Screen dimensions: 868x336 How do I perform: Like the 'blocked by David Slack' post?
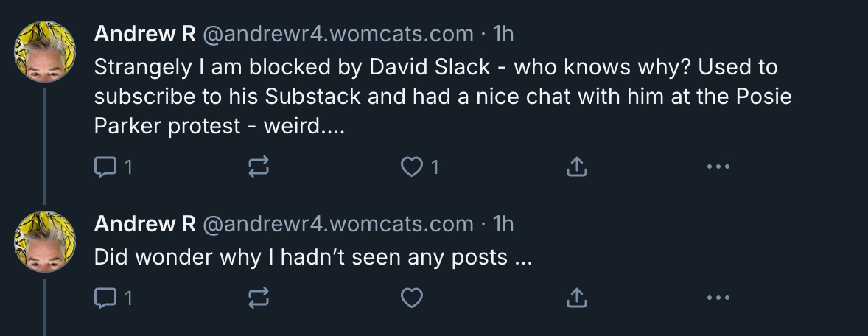(410, 168)
